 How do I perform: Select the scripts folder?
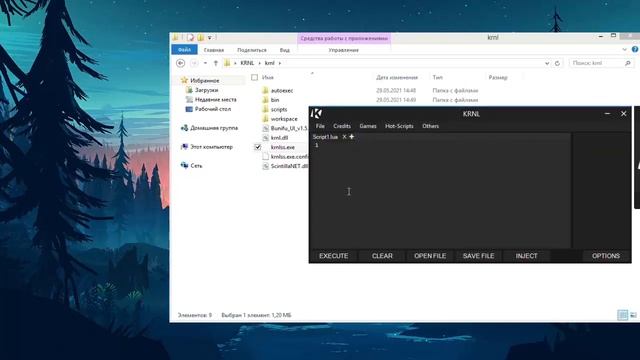tap(279, 109)
